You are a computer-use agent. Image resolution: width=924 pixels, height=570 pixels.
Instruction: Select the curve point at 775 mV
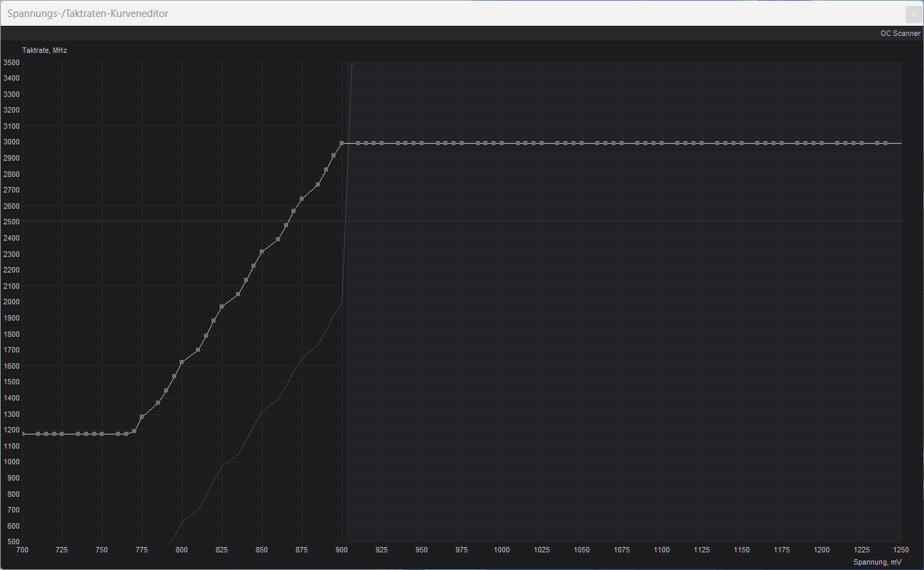point(142,417)
